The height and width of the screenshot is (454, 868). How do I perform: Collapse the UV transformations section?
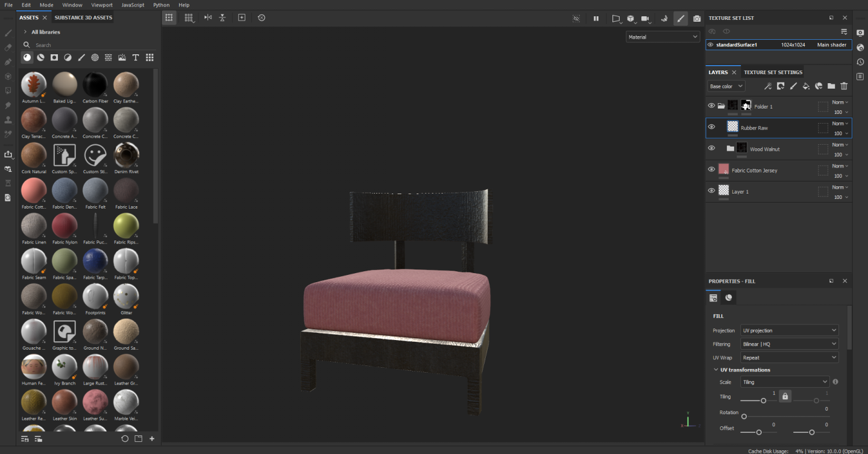716,370
